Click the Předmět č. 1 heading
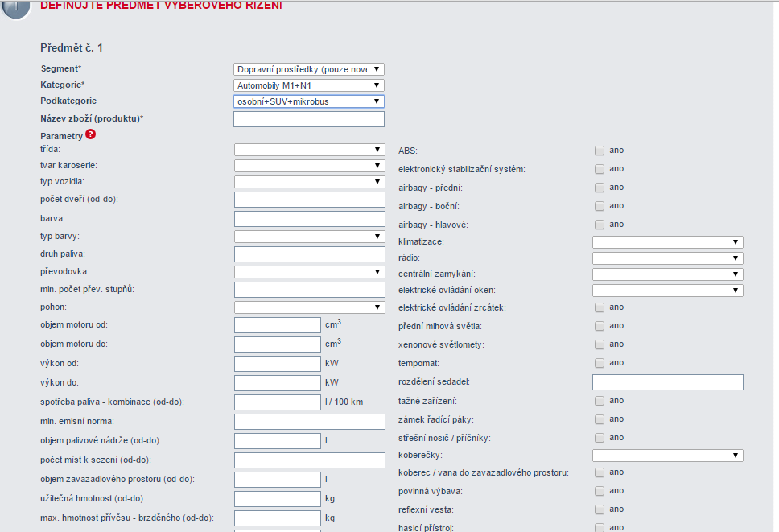779x532 pixels. [72, 47]
